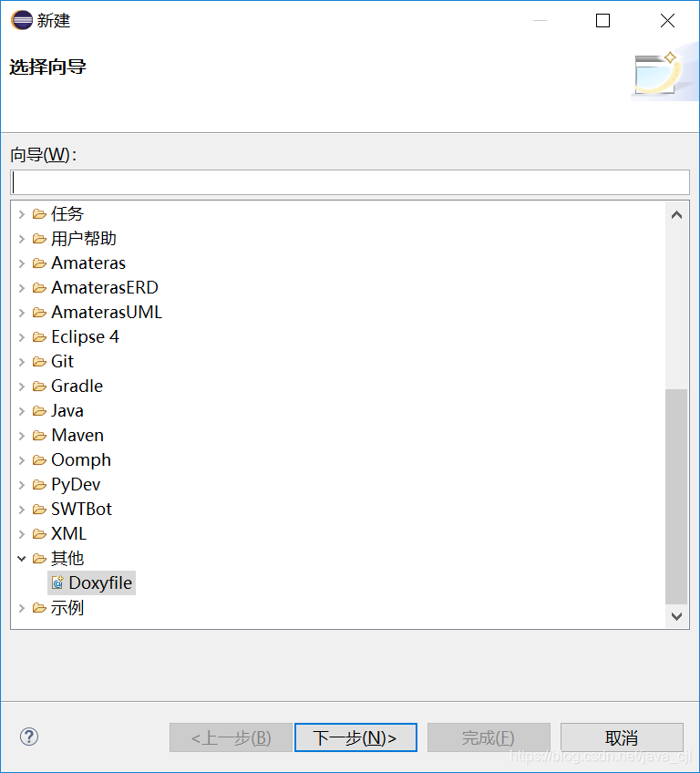The width and height of the screenshot is (700, 773).
Task: Click the folder icon beside PyDev
Action: tap(39, 485)
